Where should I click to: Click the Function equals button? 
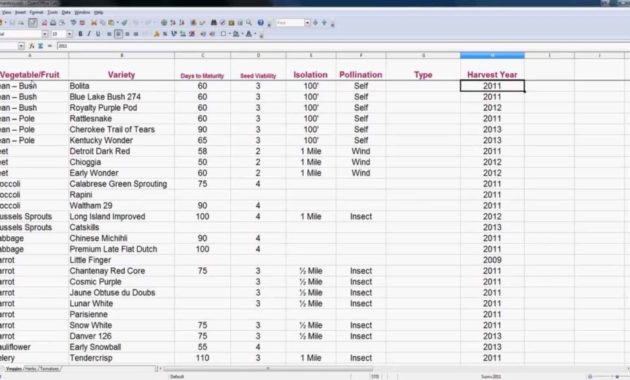coord(49,46)
